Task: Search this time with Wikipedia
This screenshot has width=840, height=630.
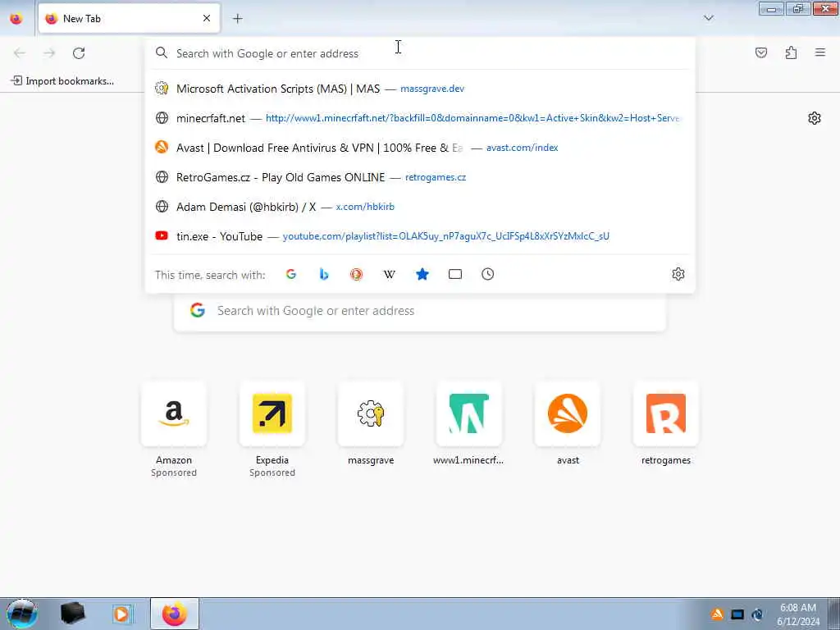Action: (390, 274)
